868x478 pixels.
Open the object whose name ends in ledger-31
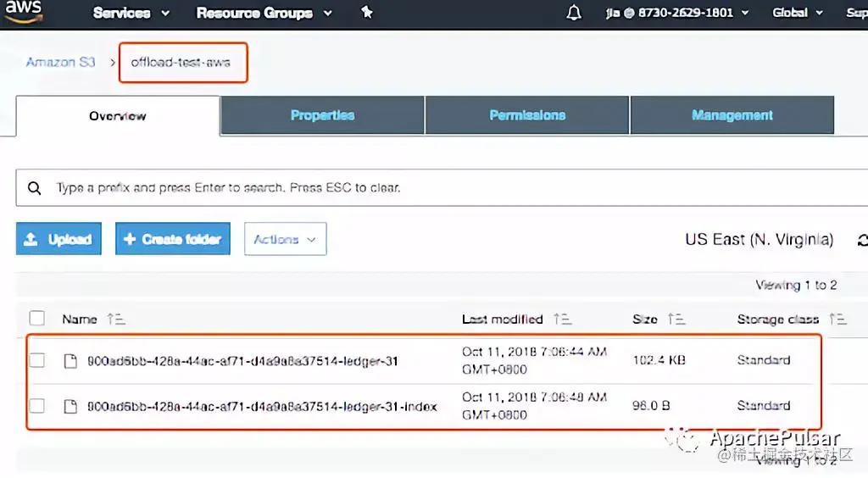pyautogui.click(x=242, y=361)
